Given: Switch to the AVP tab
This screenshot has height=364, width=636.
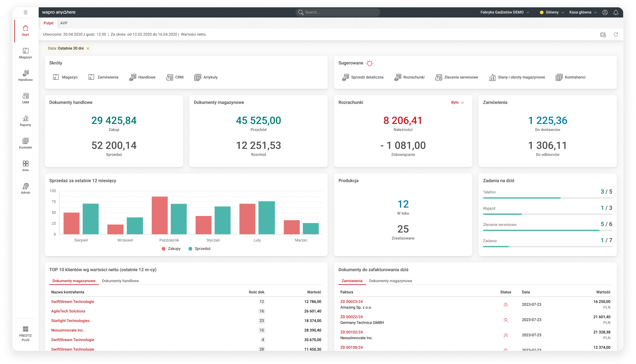Looking at the screenshot, I should pos(64,23).
